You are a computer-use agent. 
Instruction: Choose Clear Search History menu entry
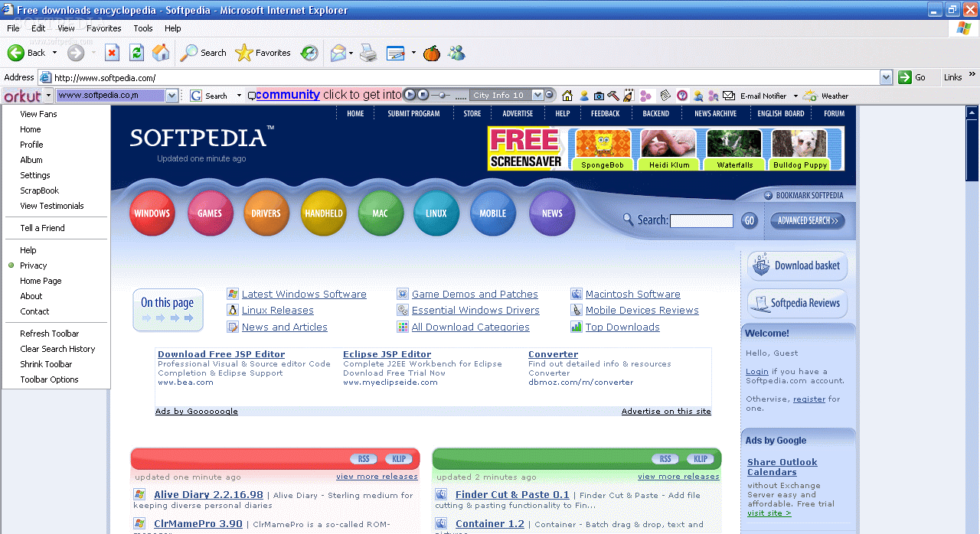pos(56,349)
